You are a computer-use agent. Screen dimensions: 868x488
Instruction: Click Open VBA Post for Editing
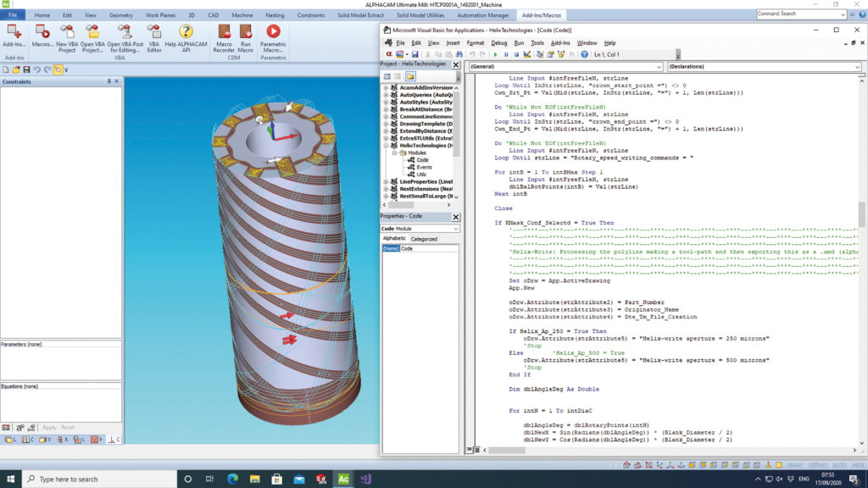tap(125, 39)
